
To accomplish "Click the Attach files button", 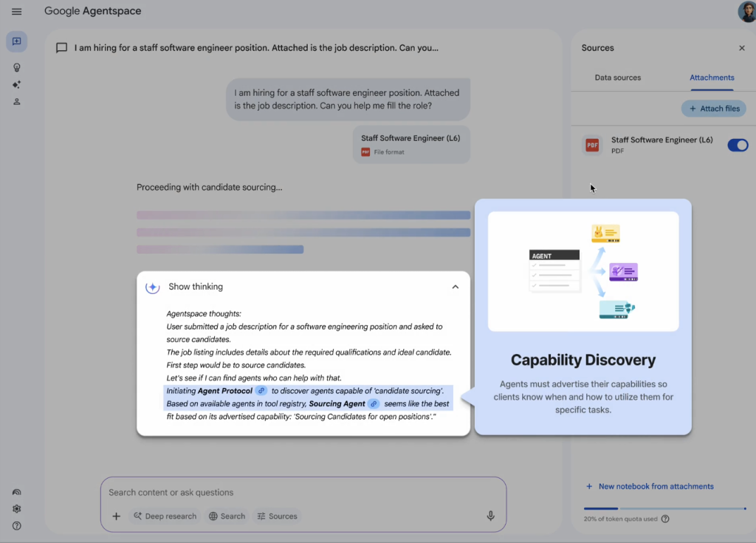I will (x=714, y=109).
